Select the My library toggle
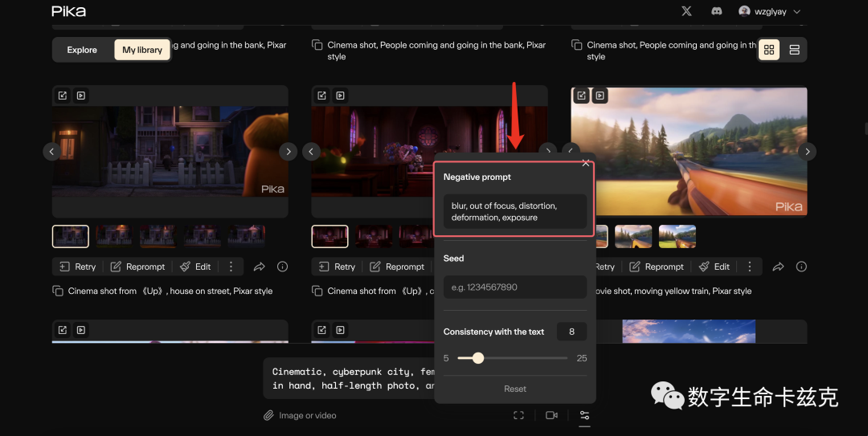The width and height of the screenshot is (868, 436). tap(142, 50)
